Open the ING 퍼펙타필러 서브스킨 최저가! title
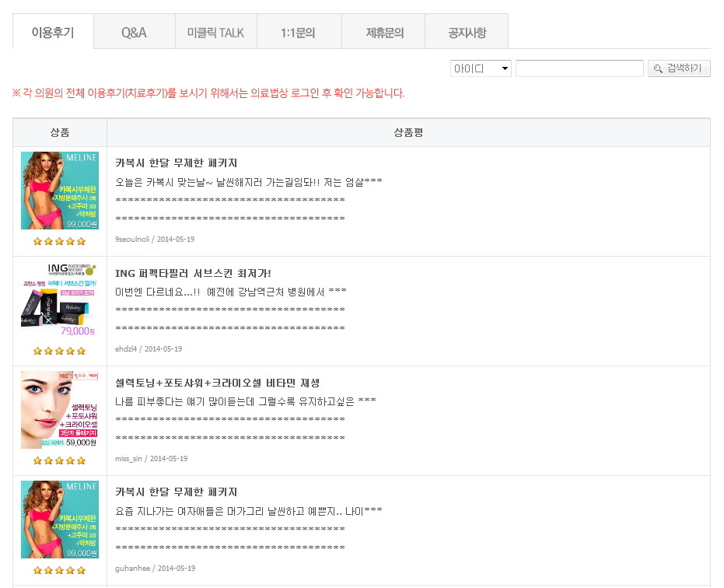The height and width of the screenshot is (588, 724). pos(193,273)
